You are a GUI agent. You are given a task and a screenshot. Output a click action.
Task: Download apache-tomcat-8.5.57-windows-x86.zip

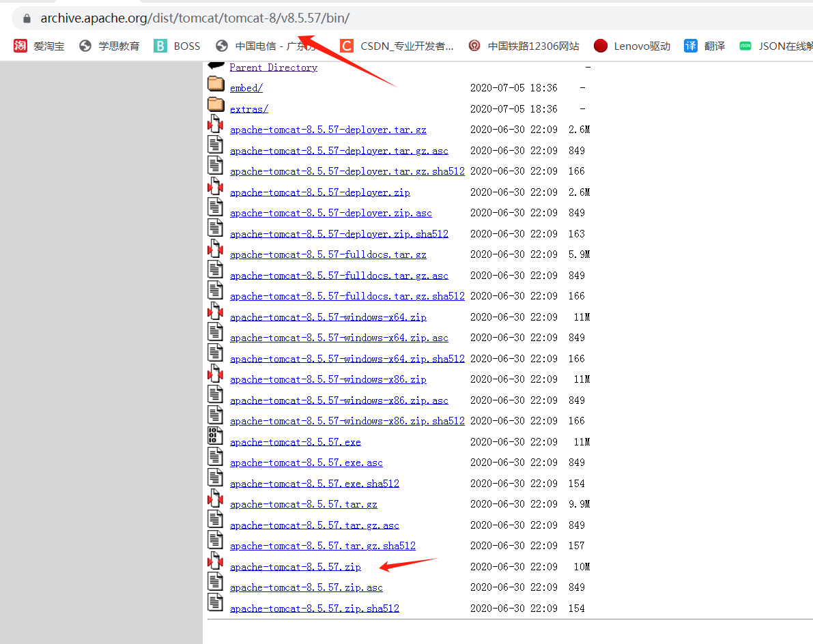(x=328, y=380)
